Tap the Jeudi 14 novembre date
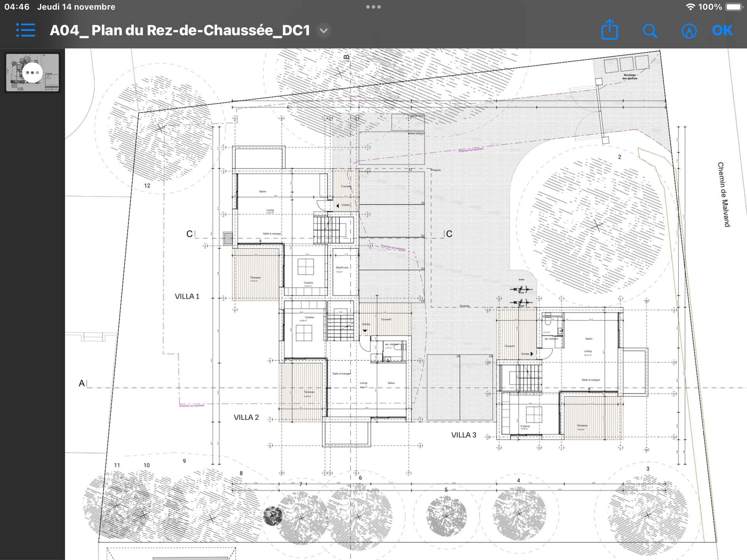The height and width of the screenshot is (560, 747). 76,7
